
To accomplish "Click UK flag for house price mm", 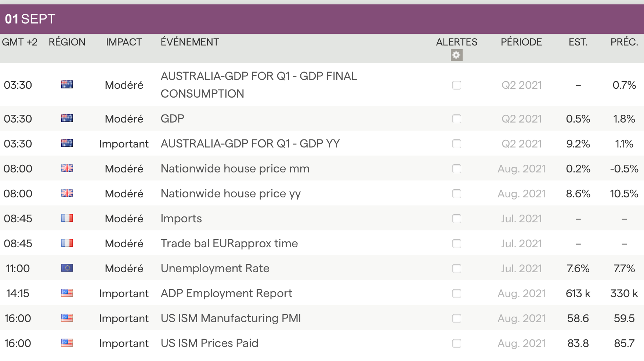I will click(67, 168).
